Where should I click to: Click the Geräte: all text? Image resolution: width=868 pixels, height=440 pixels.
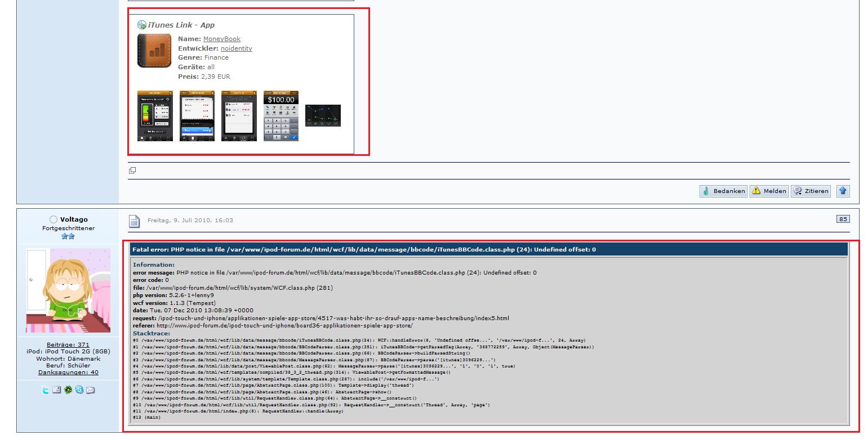coord(196,67)
